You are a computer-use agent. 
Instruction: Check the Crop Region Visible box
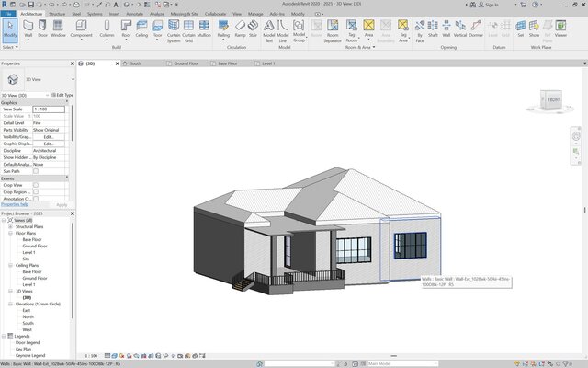(x=36, y=191)
